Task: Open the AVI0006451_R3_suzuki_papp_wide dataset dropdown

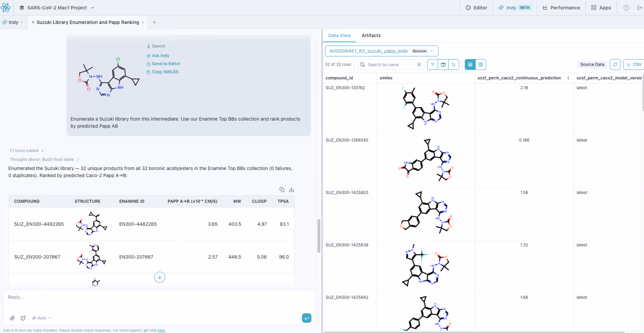Action: [x=381, y=51]
